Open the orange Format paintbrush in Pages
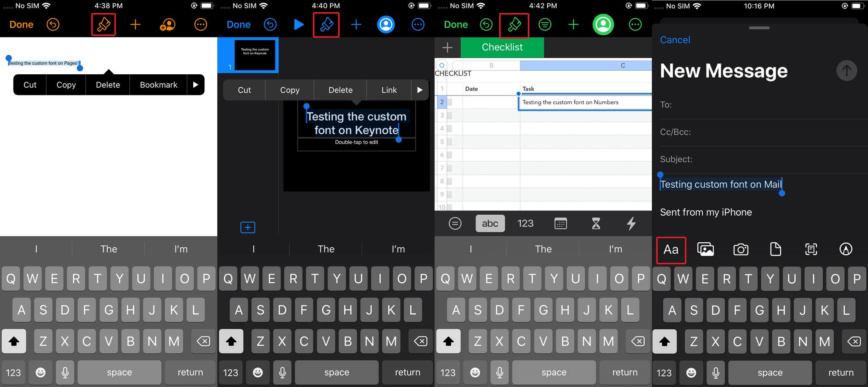The height and width of the screenshot is (387, 868). pyautogui.click(x=103, y=25)
